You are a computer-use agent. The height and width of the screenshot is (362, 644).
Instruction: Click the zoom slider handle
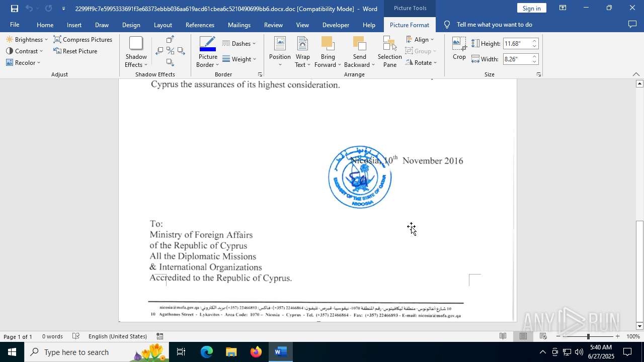click(x=588, y=336)
